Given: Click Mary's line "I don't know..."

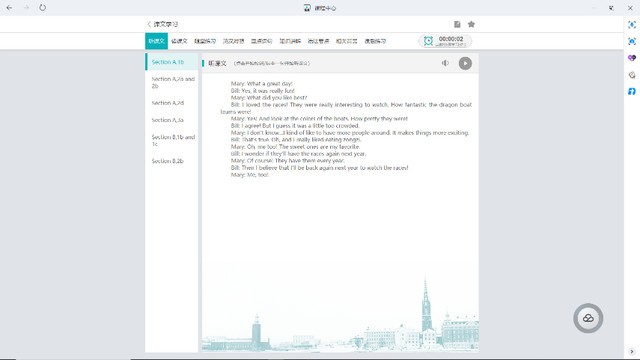Looking at the screenshot, I should [350, 133].
